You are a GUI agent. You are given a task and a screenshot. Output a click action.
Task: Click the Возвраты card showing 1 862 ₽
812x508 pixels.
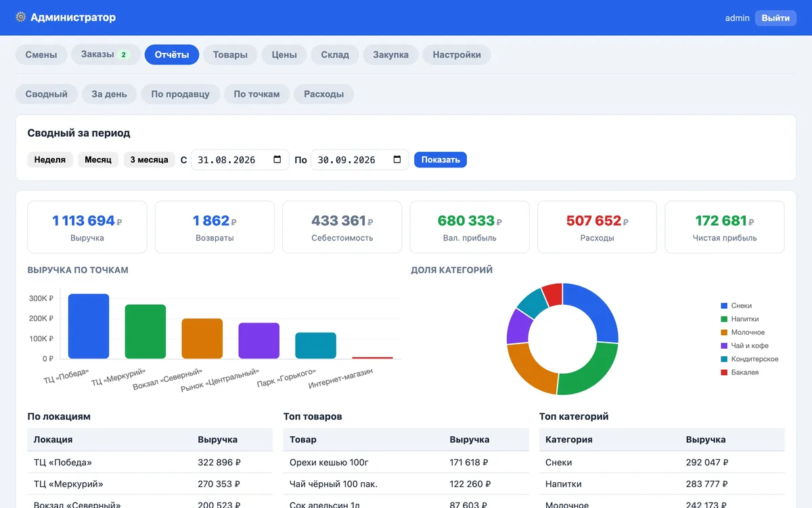(x=215, y=227)
